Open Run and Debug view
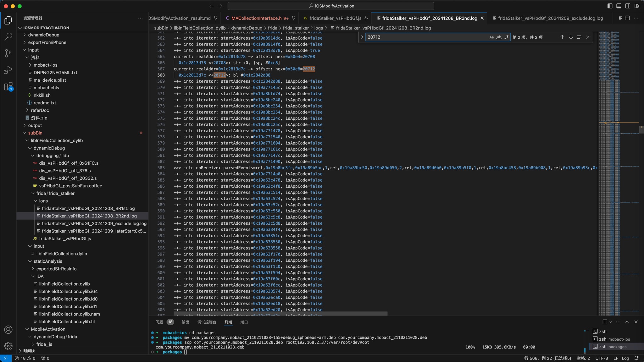 pos(8,70)
